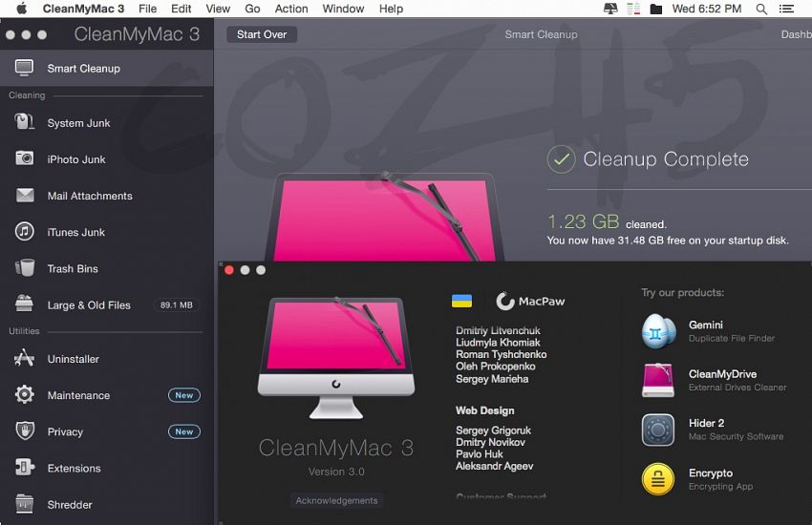Open the Go menu
812x525 pixels.
(x=252, y=9)
